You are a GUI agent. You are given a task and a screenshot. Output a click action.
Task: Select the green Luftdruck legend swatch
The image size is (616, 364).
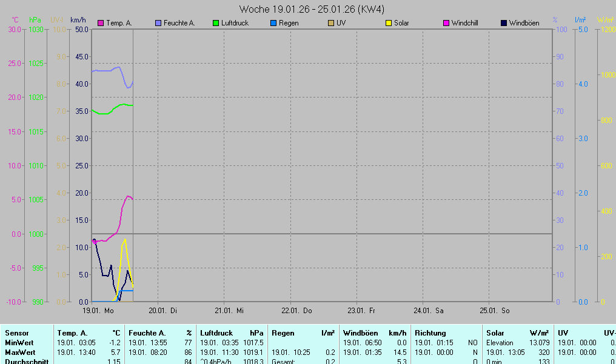[x=216, y=23]
